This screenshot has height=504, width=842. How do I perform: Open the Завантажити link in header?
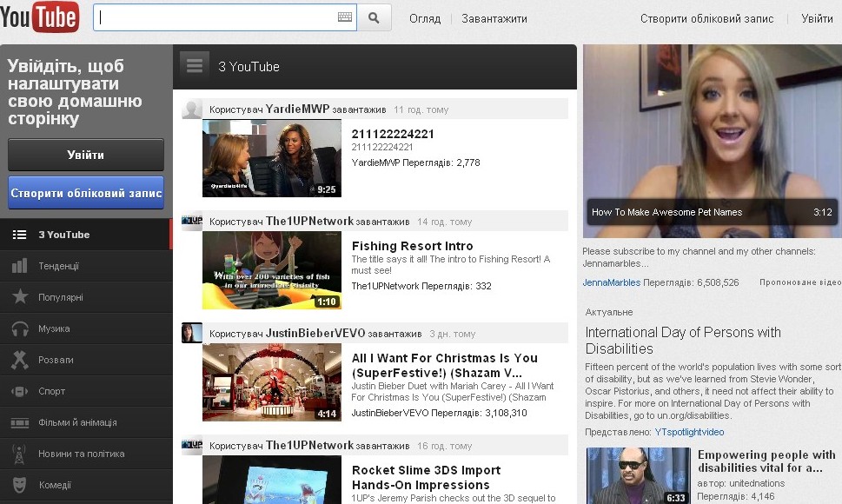pyautogui.click(x=494, y=19)
